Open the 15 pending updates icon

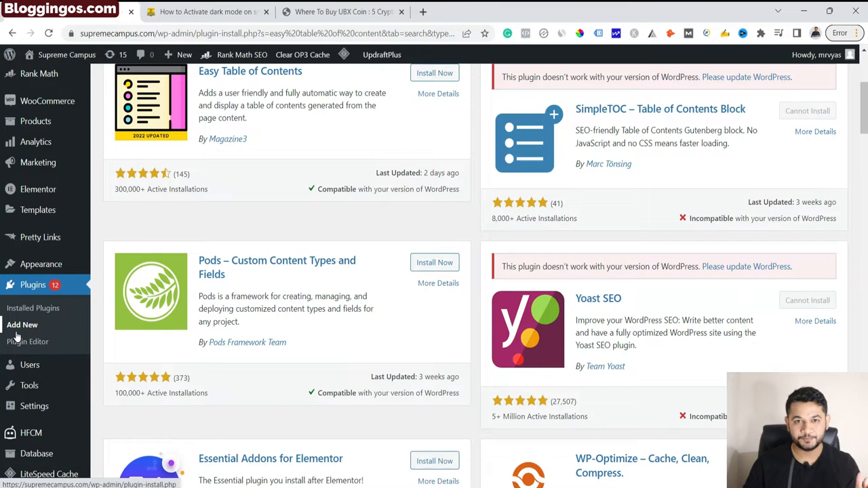tap(116, 54)
